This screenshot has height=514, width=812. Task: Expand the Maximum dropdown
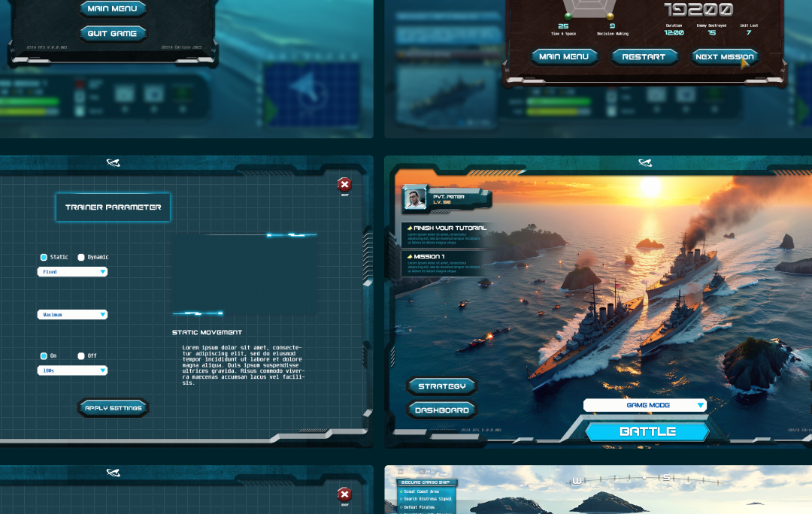pyautogui.click(x=72, y=315)
